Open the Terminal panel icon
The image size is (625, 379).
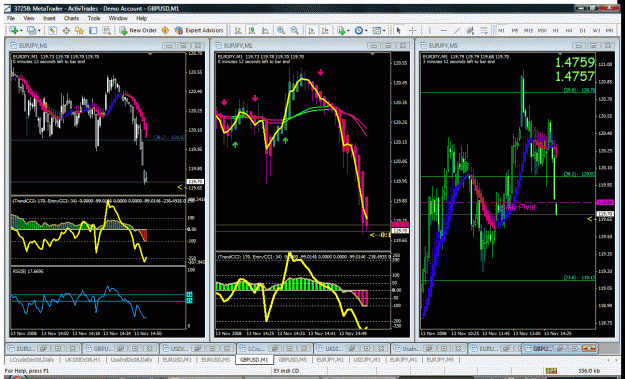tap(93, 30)
